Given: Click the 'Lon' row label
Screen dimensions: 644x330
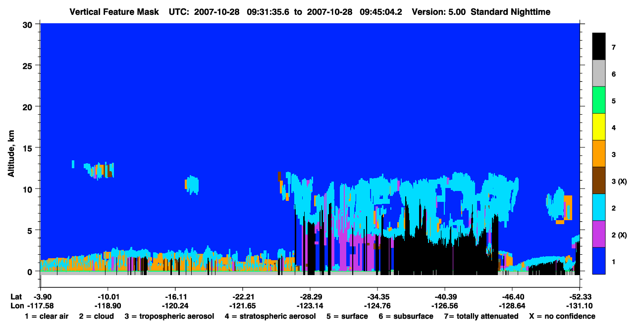Looking at the screenshot, I should coord(17,306).
